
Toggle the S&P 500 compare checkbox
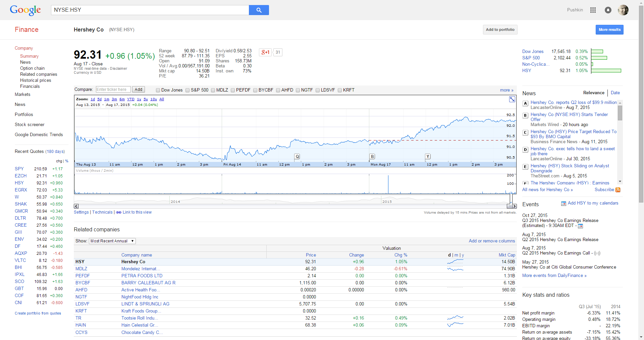point(187,90)
